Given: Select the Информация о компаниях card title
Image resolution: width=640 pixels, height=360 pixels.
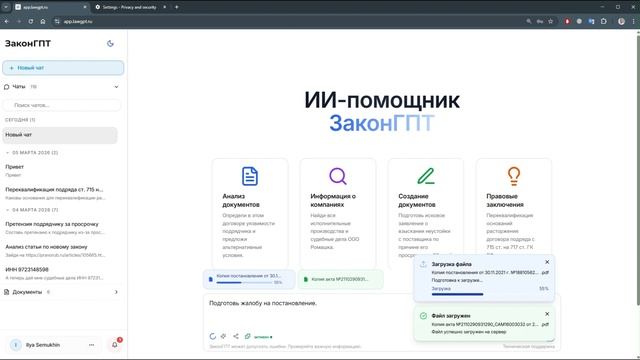Looking at the screenshot, I should (x=333, y=200).
